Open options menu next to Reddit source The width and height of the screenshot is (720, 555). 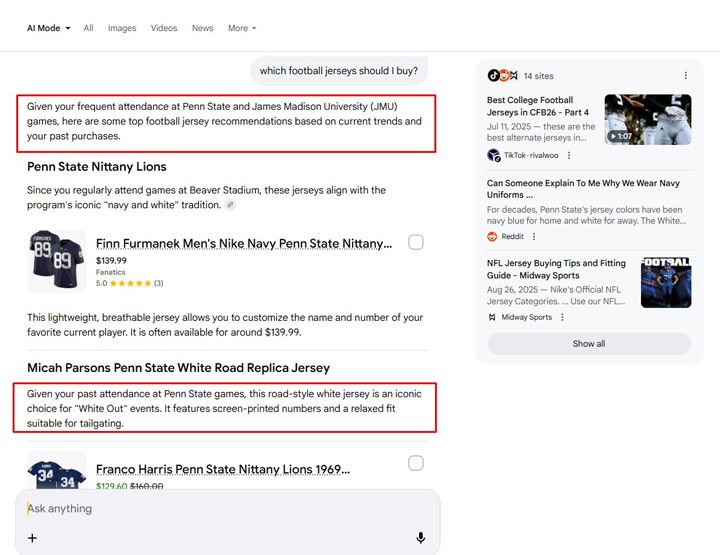coord(534,237)
